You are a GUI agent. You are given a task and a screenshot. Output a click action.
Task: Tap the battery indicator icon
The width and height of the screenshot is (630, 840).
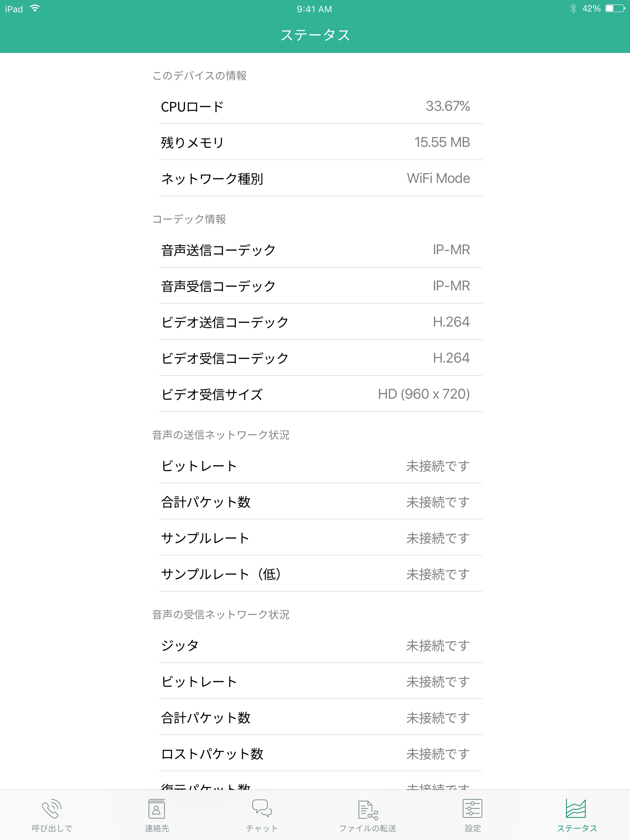point(615,9)
